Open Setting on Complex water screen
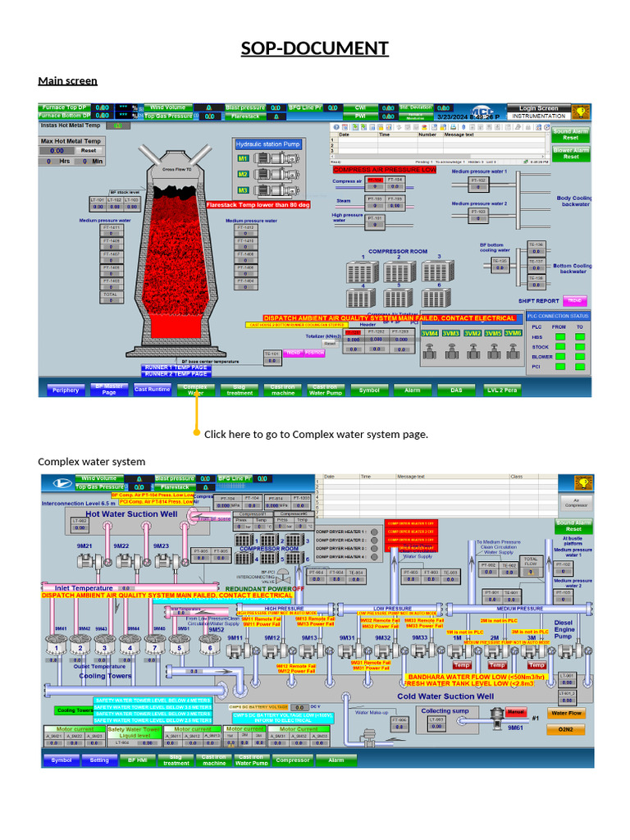The height and width of the screenshot is (840, 630). click(99, 760)
